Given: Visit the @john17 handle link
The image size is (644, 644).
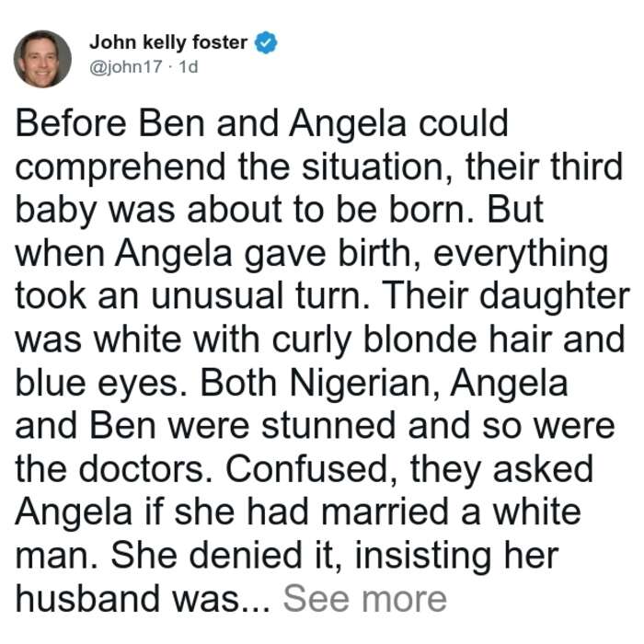Looking at the screenshot, I should (x=126, y=66).
